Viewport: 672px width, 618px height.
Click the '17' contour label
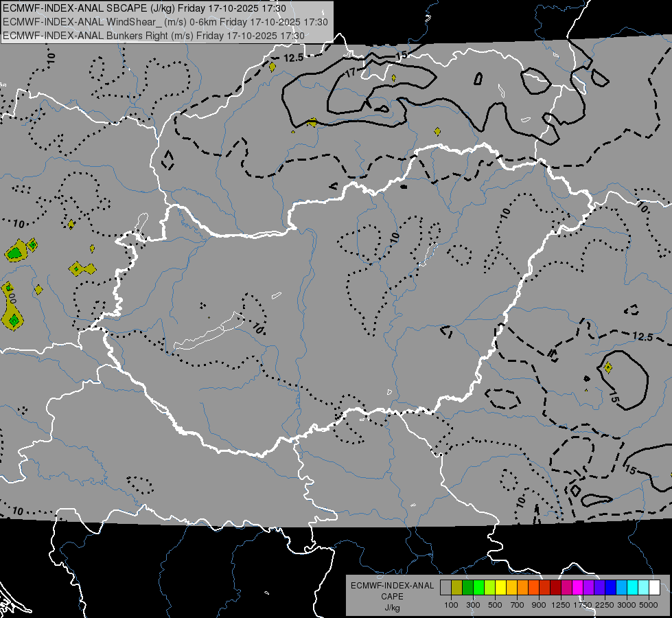350,73
